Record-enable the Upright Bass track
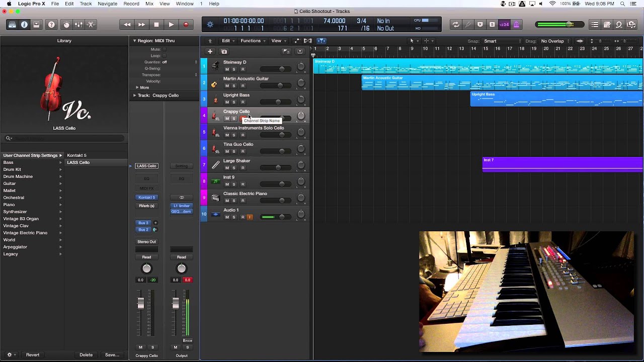This screenshot has height=362, width=644. pyautogui.click(x=243, y=102)
